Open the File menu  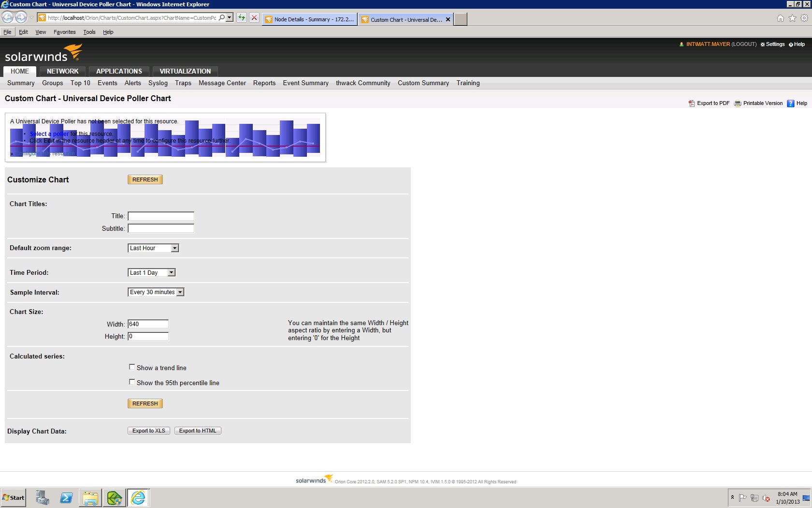(x=7, y=32)
